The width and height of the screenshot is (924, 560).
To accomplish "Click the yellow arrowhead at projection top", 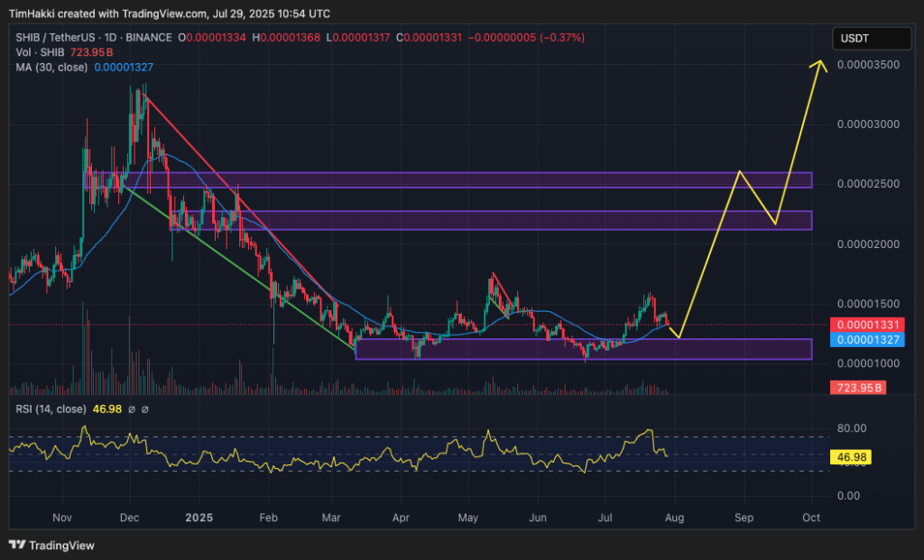I will [819, 63].
